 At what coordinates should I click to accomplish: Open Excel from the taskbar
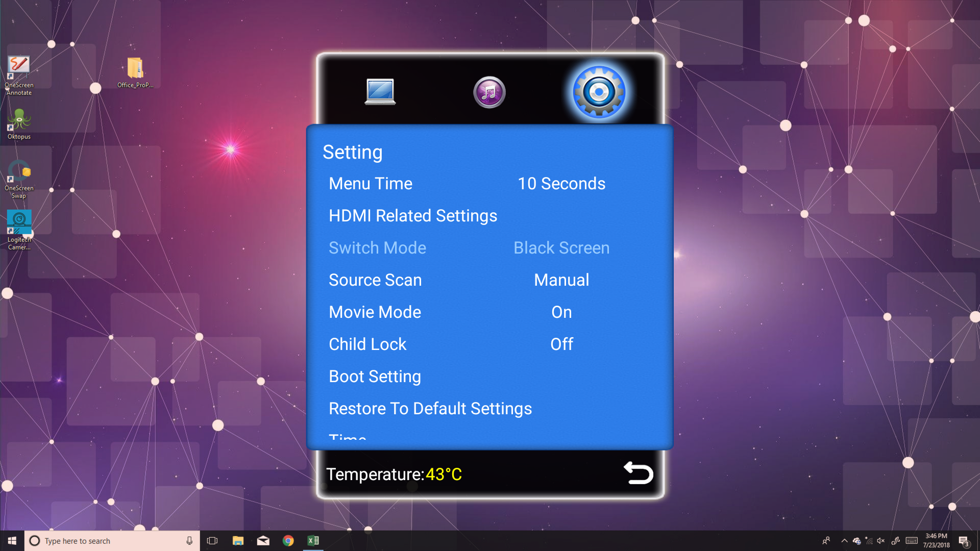tap(313, 541)
